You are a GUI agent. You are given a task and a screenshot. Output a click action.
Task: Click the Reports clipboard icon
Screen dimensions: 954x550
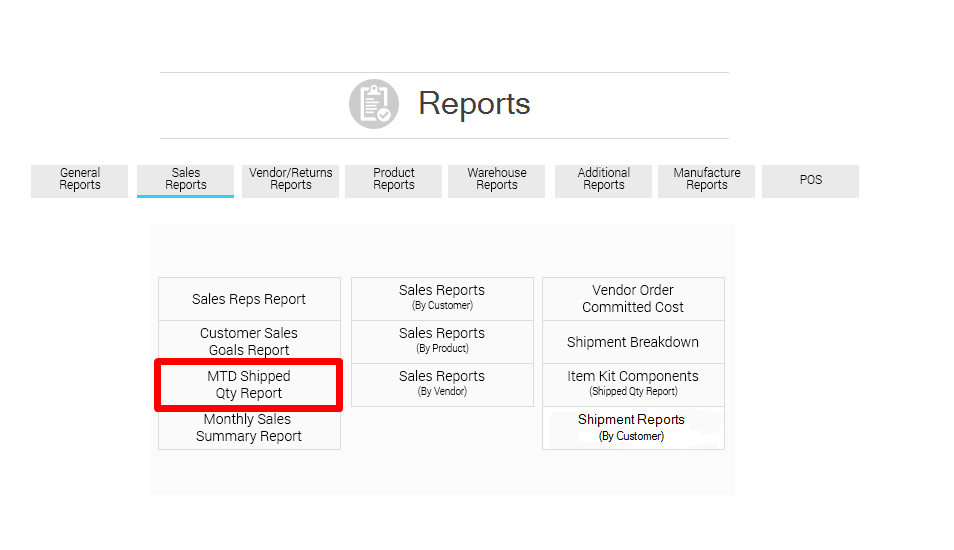(374, 104)
